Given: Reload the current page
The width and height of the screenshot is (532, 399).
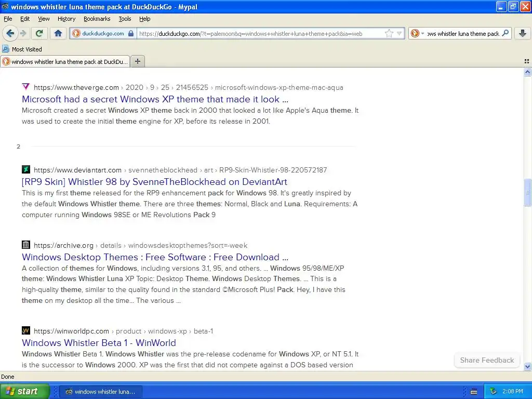Looking at the screenshot, I should [39, 33].
